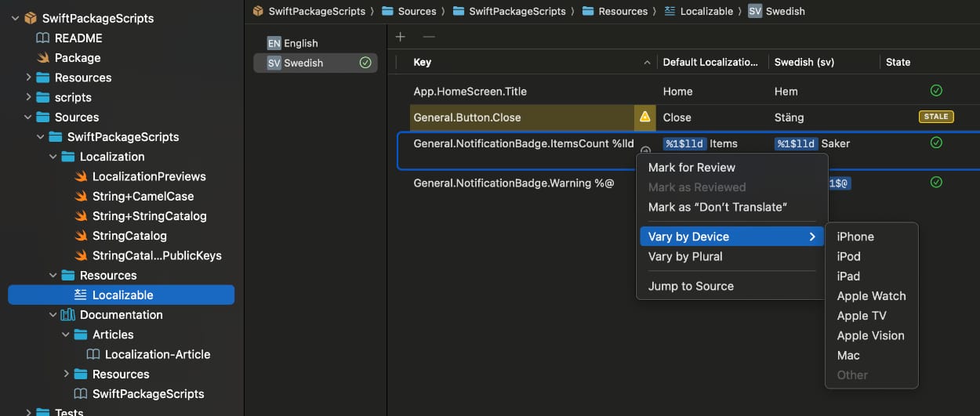Click the String+CamelCase swift icon
The image size is (980, 416).
click(x=81, y=196)
